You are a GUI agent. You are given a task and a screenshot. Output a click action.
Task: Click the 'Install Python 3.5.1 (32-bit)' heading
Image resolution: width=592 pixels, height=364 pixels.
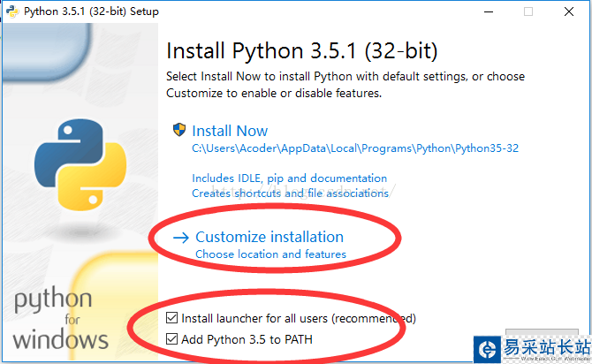click(301, 49)
